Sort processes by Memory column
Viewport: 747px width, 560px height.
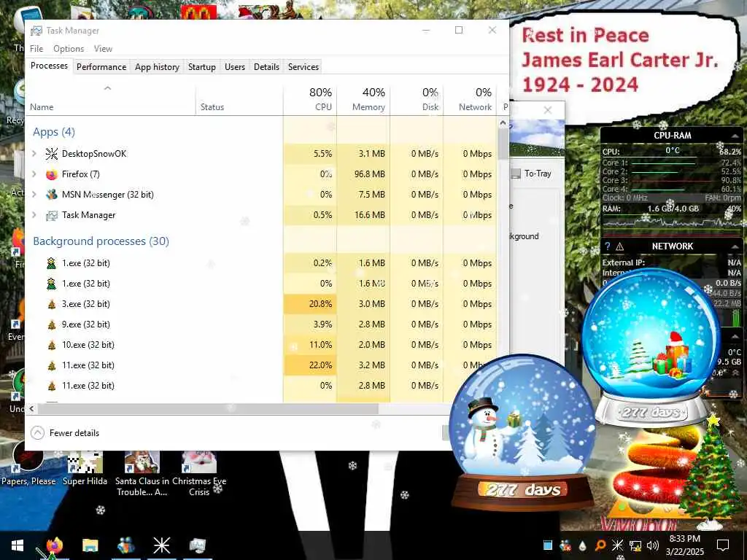coord(363,99)
